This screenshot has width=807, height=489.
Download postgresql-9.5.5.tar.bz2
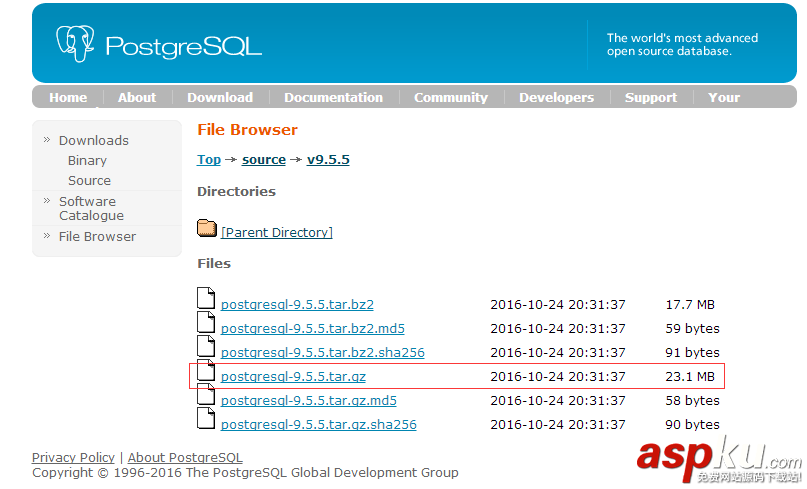tap(297, 305)
